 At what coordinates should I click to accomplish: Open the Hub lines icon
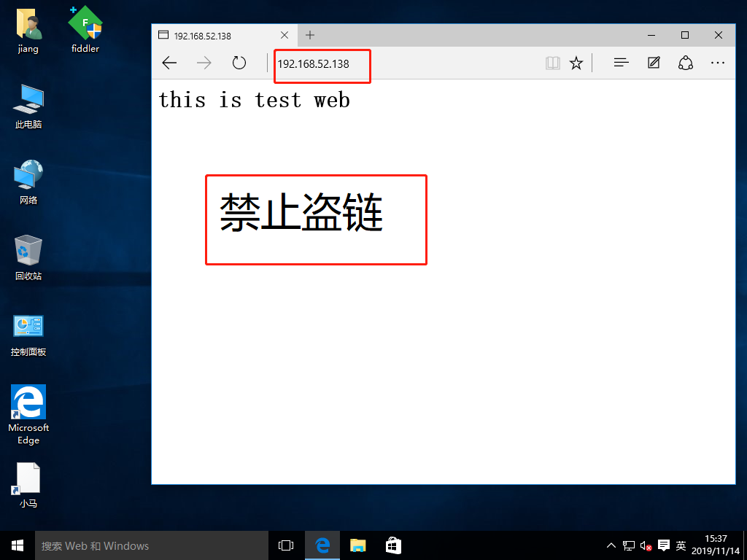pos(622,63)
